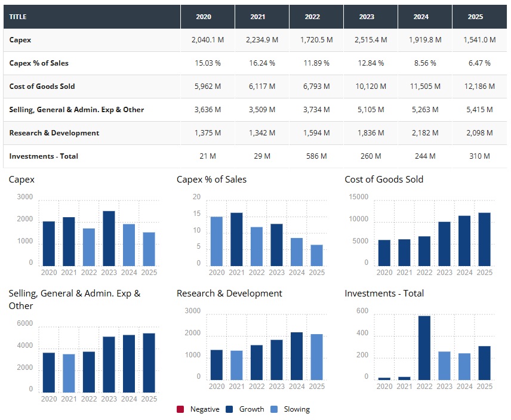This screenshot has width=511, height=420.
Task: Click the TITLE column header
Action: (x=19, y=17)
